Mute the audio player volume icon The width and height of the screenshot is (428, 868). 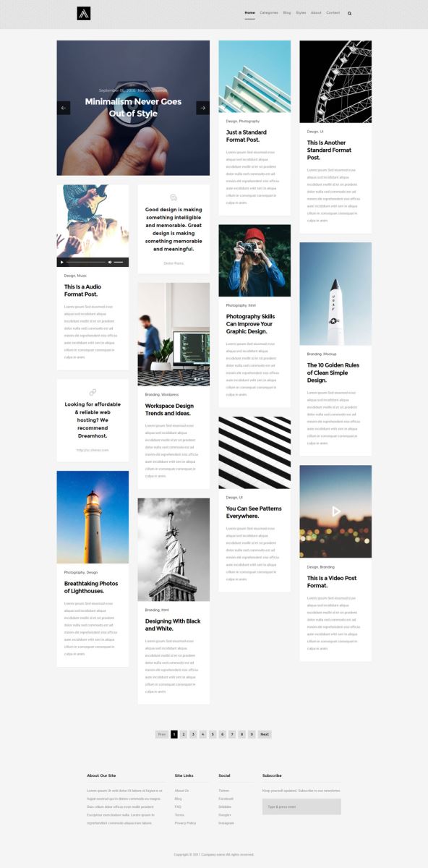click(x=110, y=262)
